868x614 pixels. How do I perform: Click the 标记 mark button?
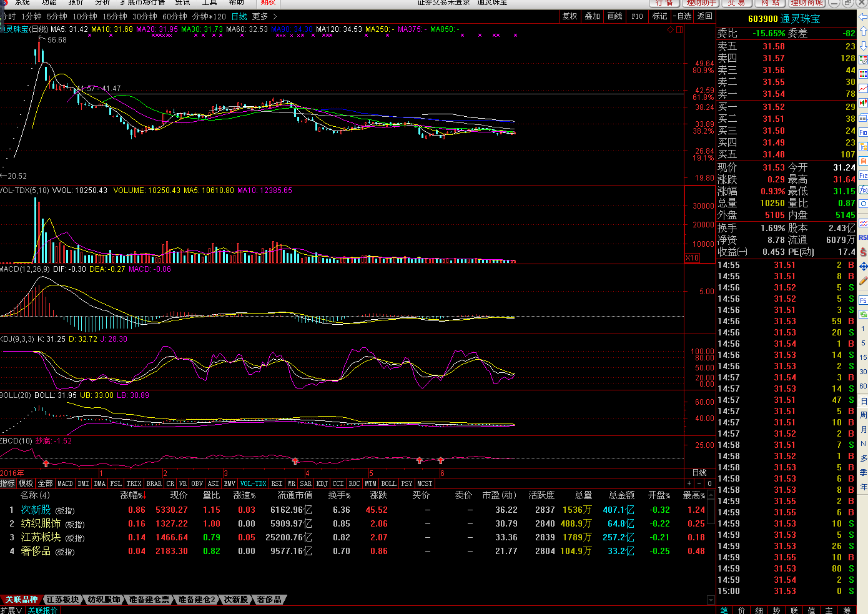pos(659,16)
